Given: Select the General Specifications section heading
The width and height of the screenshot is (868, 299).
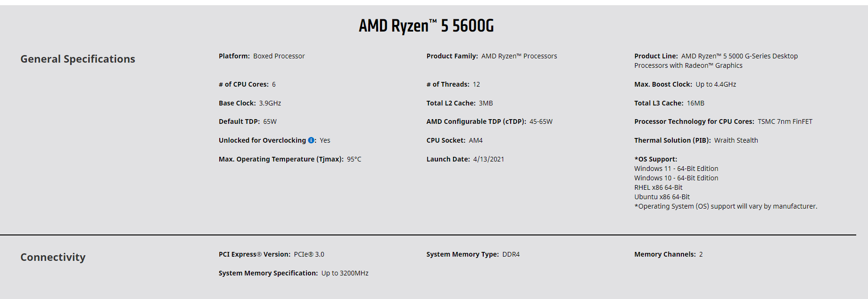Looking at the screenshot, I should (x=78, y=59).
